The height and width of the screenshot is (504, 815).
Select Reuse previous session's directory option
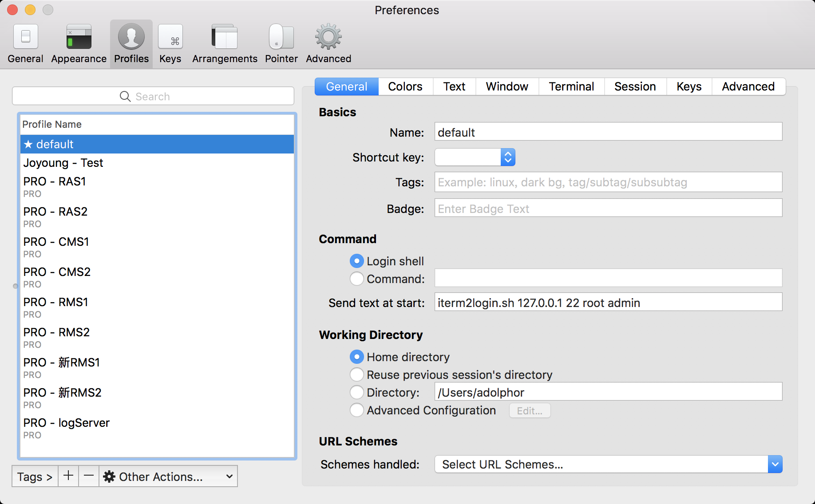(356, 374)
